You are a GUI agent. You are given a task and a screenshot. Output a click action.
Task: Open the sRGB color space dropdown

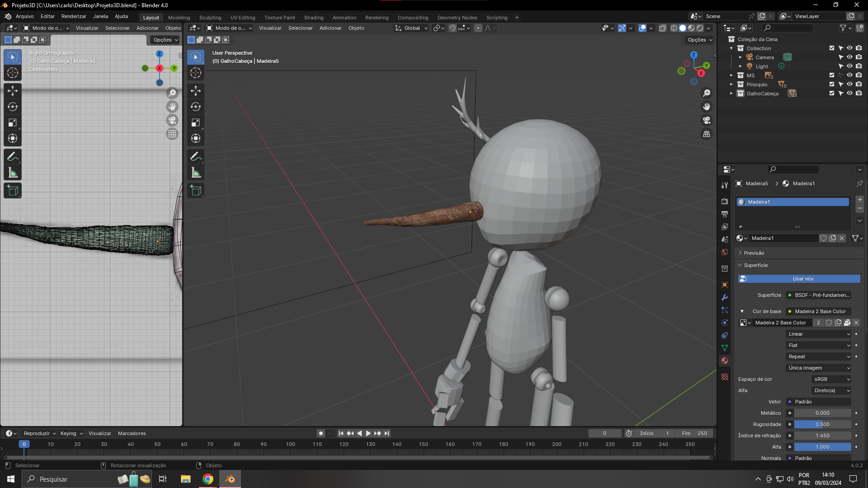click(831, 379)
